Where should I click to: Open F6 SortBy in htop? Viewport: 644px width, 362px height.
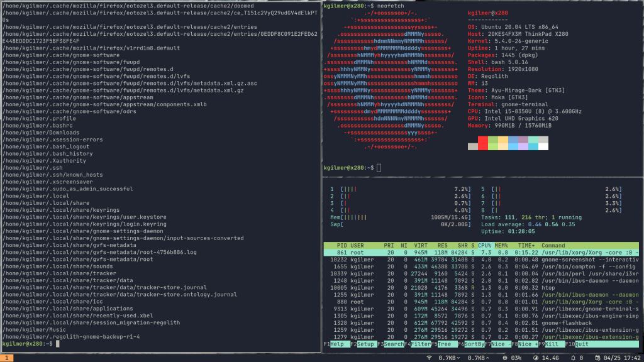pos(471,344)
